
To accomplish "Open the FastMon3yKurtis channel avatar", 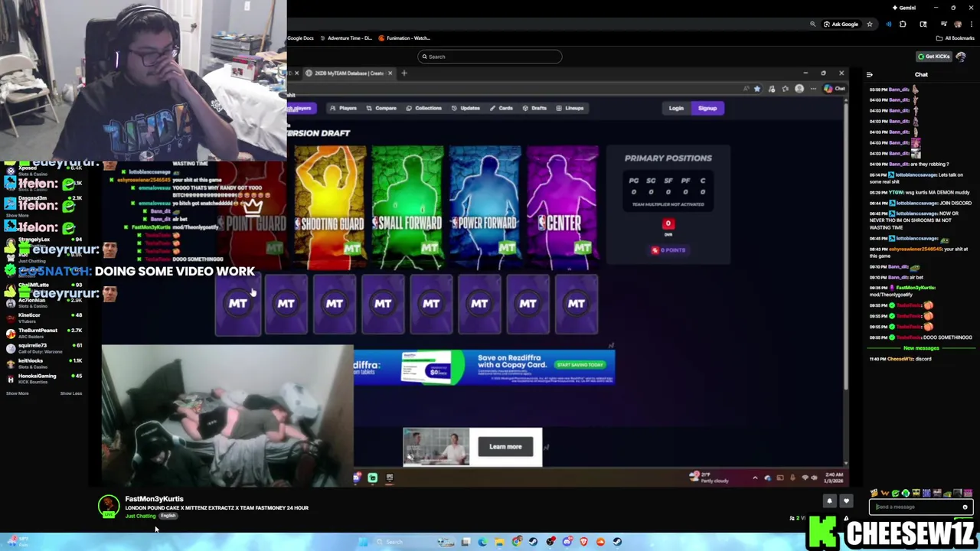I will pos(109,506).
